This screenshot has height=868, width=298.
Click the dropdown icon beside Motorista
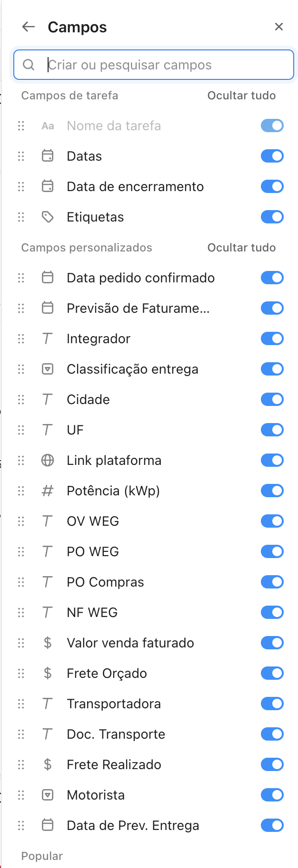[x=48, y=795]
